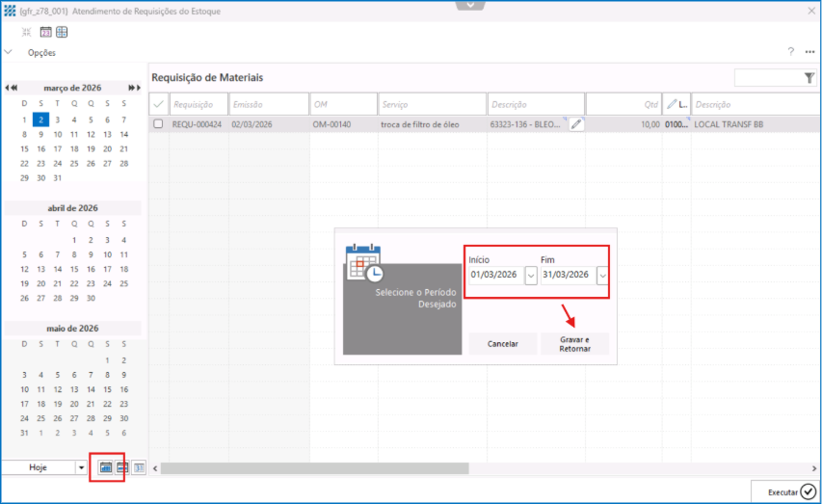Click the calendar icon in top toolbar
822x504 pixels.
click(x=44, y=32)
